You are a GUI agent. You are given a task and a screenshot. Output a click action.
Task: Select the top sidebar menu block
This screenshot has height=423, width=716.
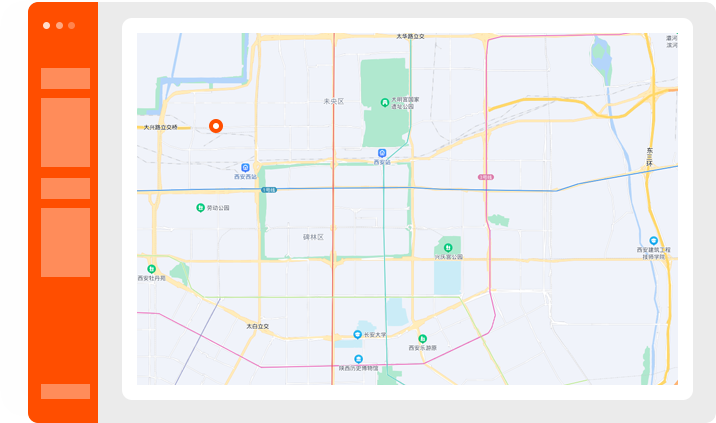pyautogui.click(x=65, y=78)
